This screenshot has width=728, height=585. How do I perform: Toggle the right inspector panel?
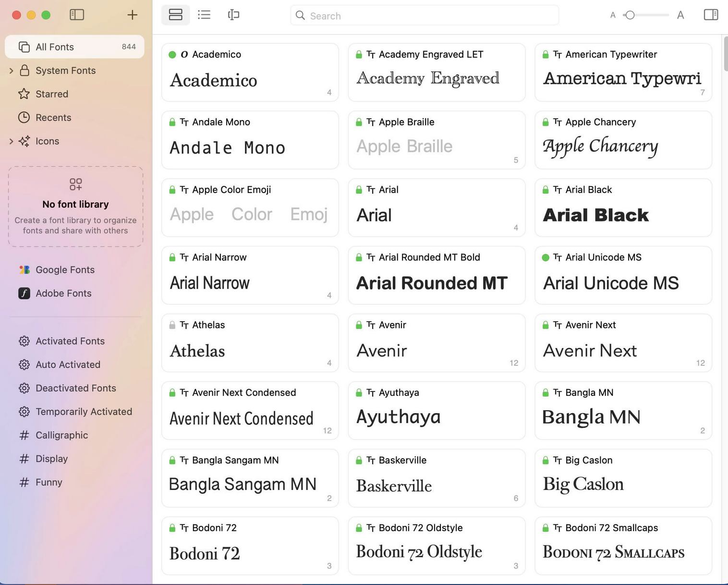(x=711, y=15)
